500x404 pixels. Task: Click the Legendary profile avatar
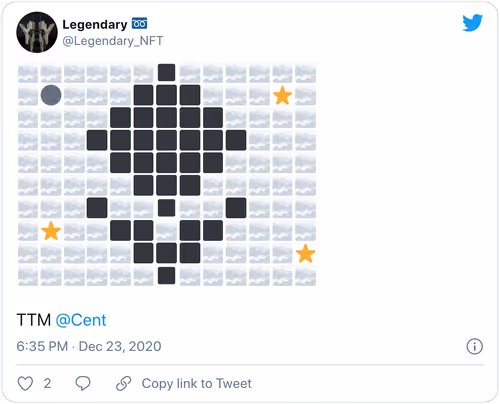(37, 32)
